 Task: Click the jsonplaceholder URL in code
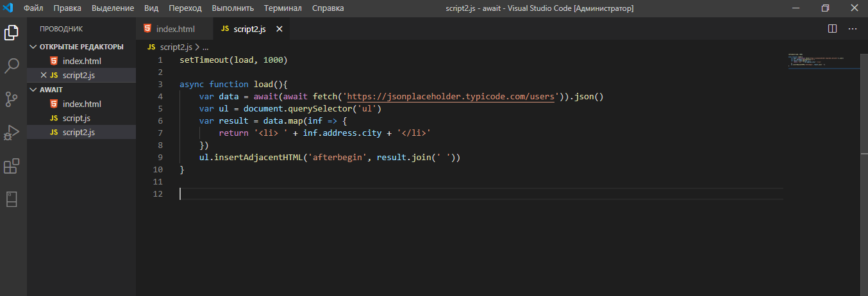450,97
